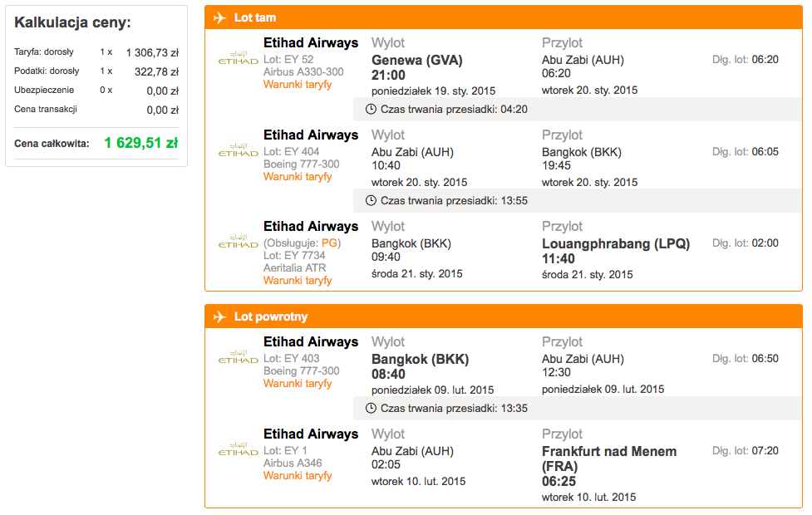The image size is (812, 515).
Task: Click Etihad logo for flight EY 404
Action: [239, 150]
